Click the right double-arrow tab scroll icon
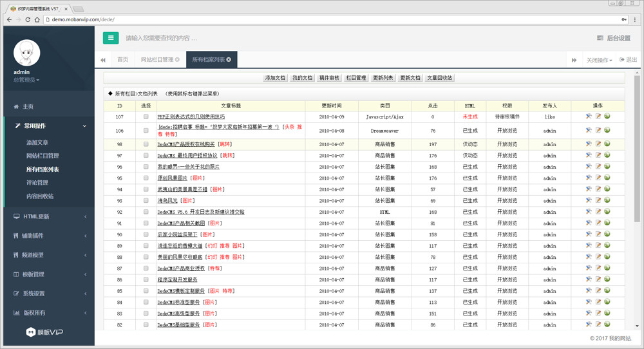The width and height of the screenshot is (644, 349). (574, 60)
